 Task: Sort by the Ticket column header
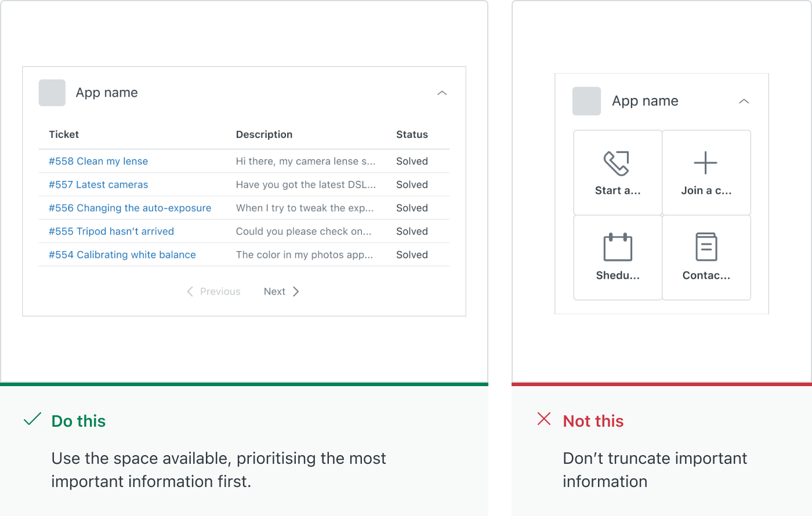coord(63,134)
